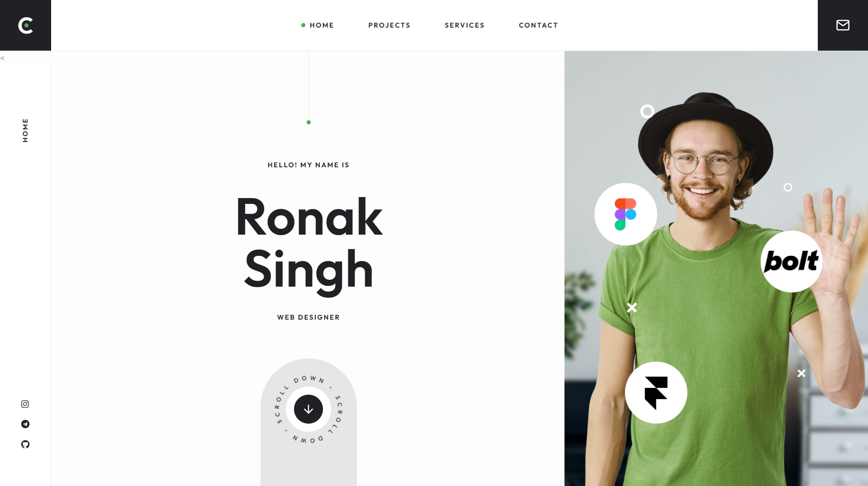This screenshot has width=868, height=486.
Task: Open the Contact nav item
Action: (538, 25)
